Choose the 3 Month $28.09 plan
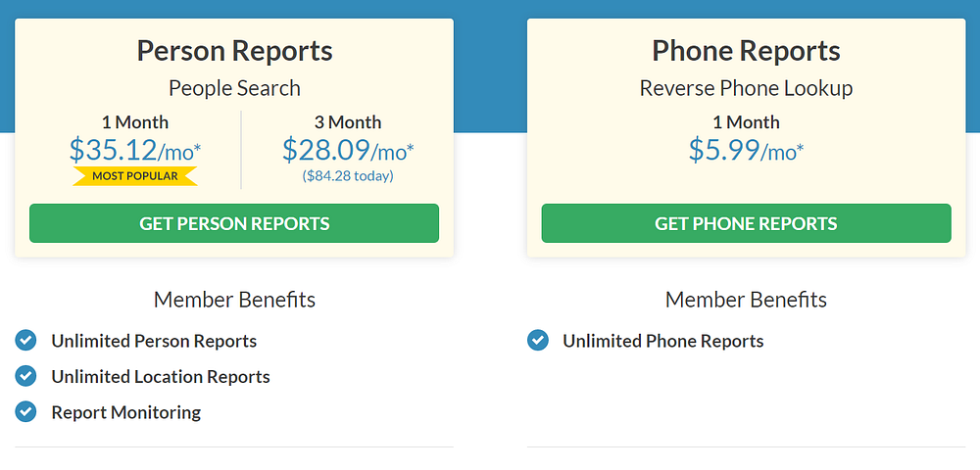This screenshot has width=980, height=470. (348, 150)
